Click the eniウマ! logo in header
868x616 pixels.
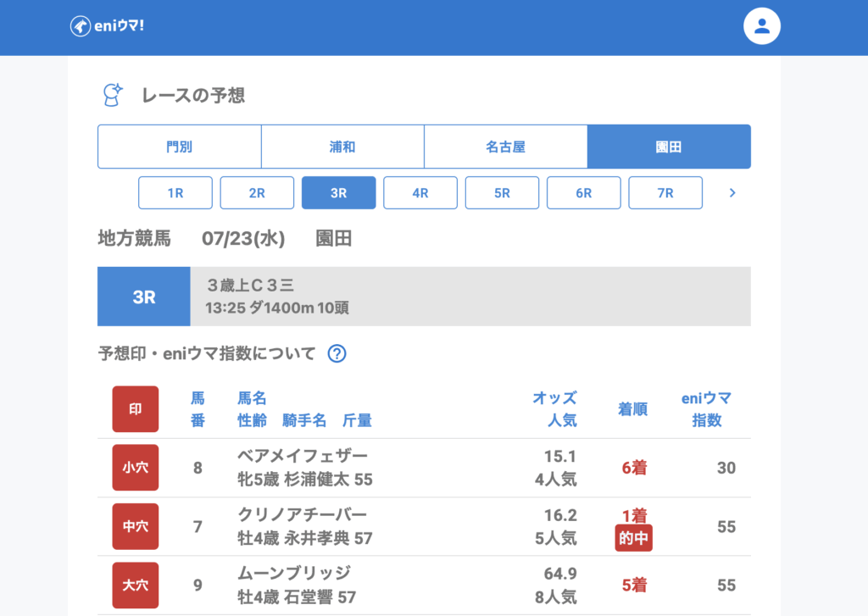[x=107, y=26]
